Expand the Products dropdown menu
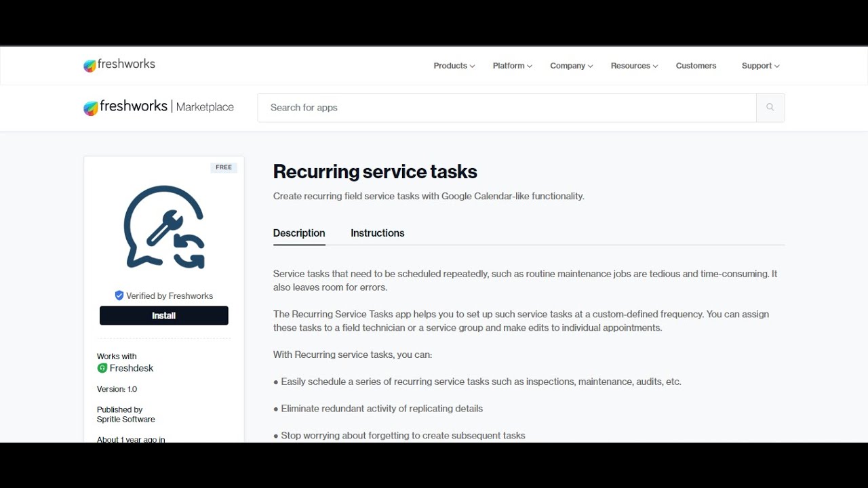868x488 pixels. (454, 66)
